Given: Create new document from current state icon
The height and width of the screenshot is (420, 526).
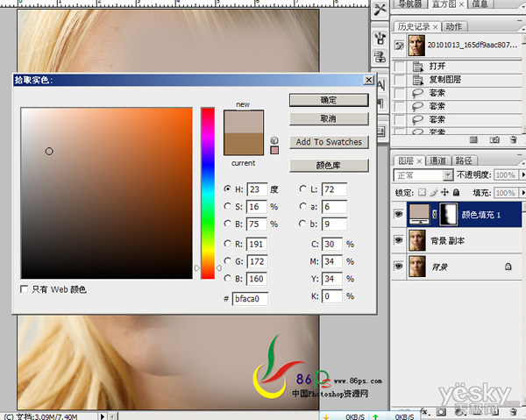Looking at the screenshot, I should pos(473,139).
